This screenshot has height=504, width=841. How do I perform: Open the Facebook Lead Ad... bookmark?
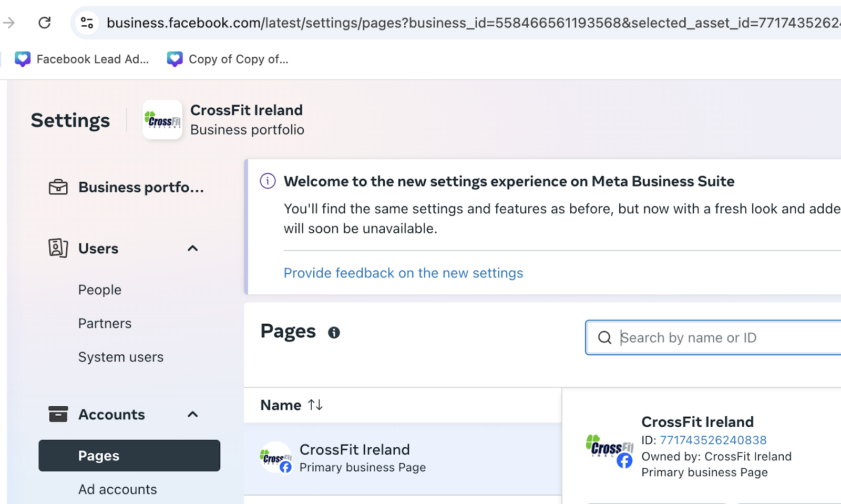point(82,59)
